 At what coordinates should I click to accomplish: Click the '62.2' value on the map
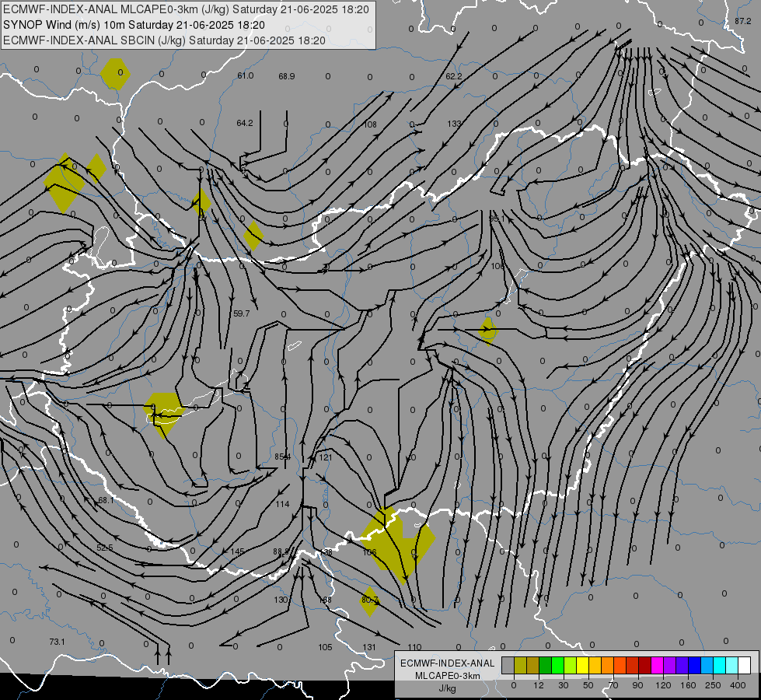tap(454, 77)
